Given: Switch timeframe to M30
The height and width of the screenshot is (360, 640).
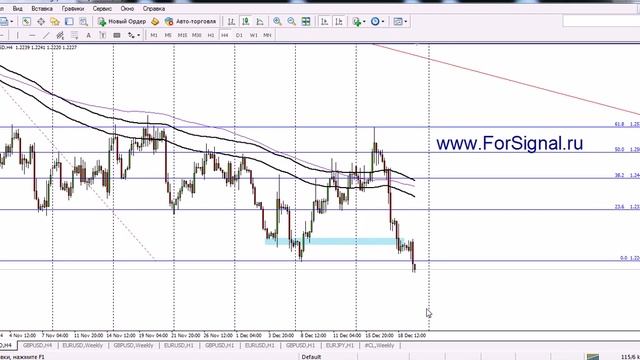Looking at the screenshot, I should tap(197, 36).
